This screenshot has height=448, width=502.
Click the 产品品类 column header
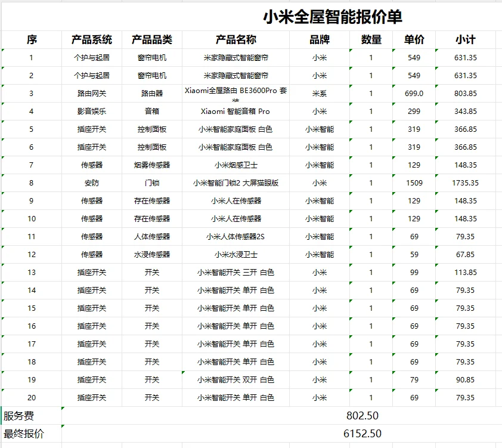151,39
